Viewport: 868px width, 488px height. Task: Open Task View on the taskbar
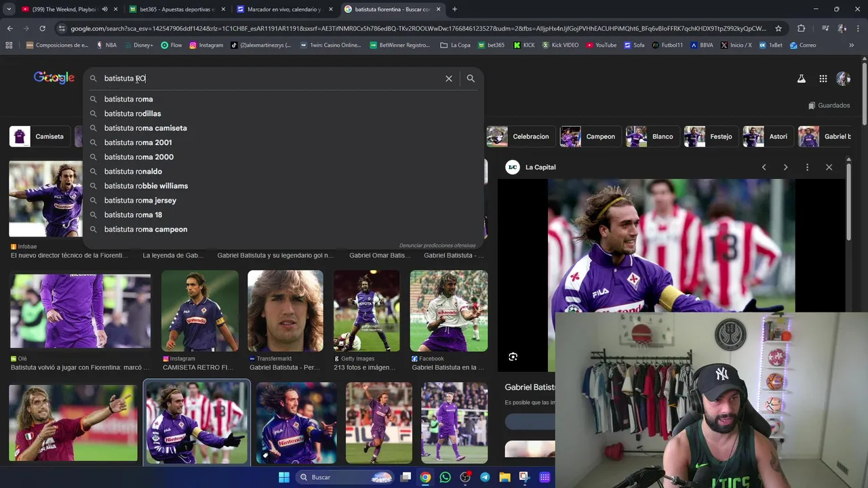click(x=406, y=477)
